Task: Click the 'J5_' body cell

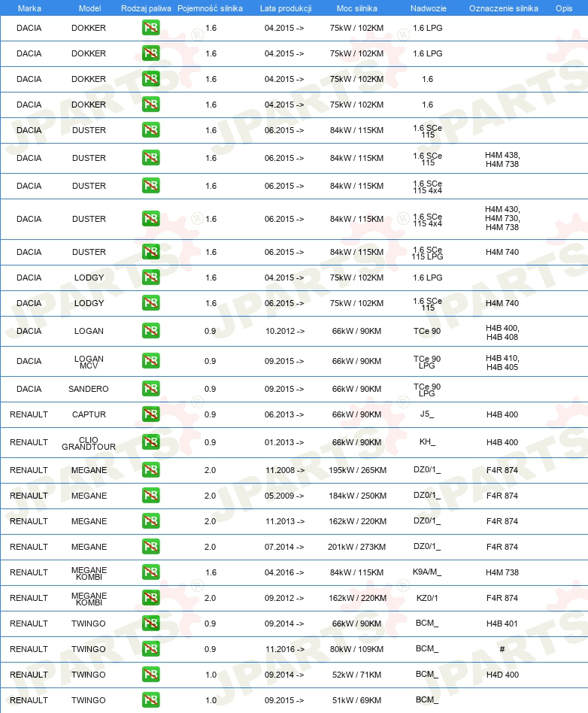Action: [x=427, y=414]
